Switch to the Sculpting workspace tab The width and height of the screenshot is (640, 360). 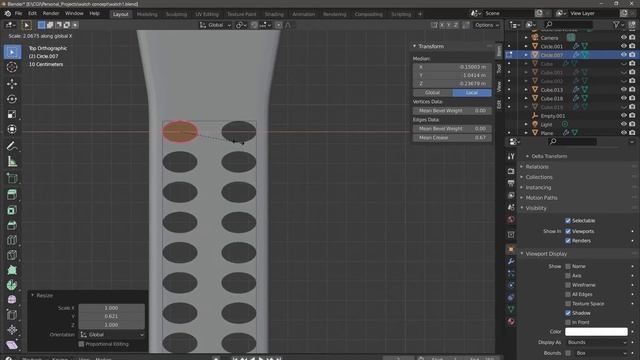176,14
